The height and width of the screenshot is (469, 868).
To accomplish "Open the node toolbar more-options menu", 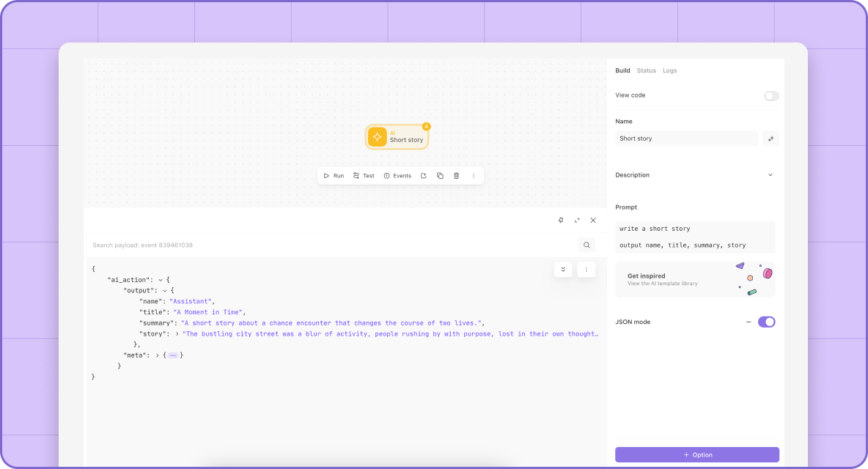I will point(474,176).
